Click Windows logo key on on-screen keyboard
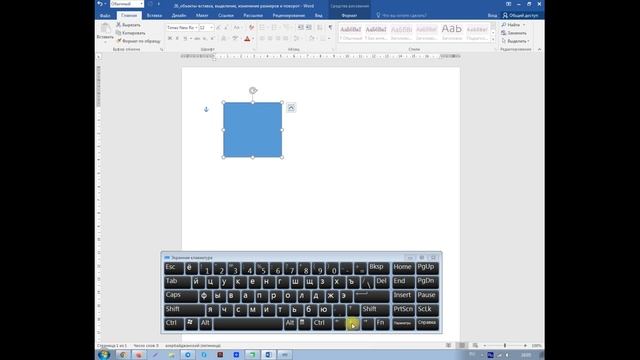This screenshot has height=360, width=640. click(191, 323)
